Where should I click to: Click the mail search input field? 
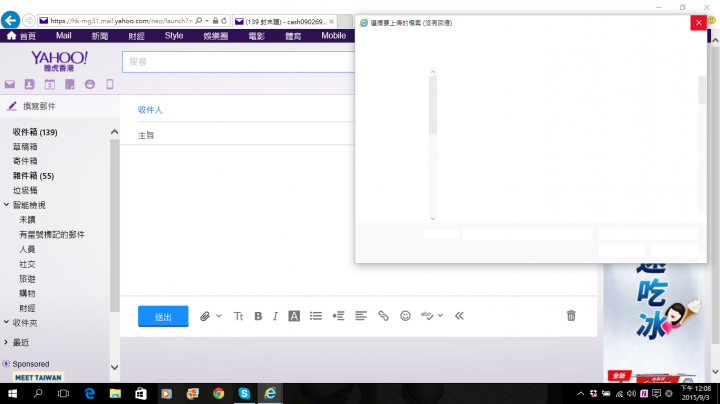tap(238, 62)
